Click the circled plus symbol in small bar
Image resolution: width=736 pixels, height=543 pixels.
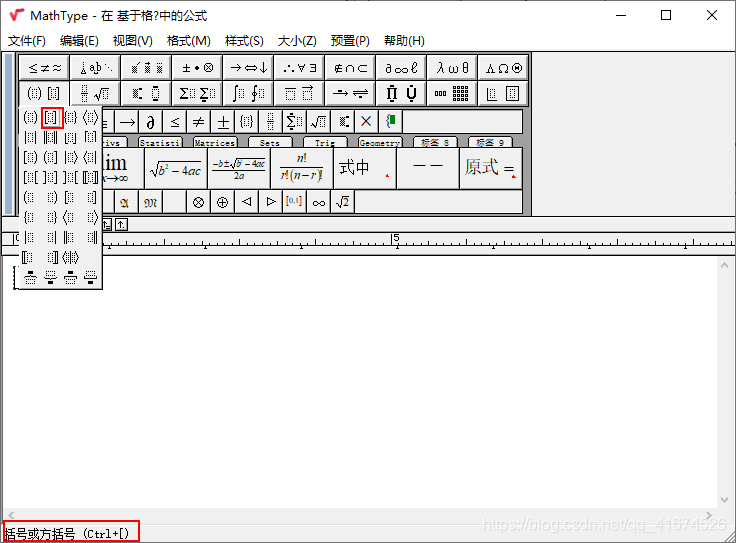[222, 202]
